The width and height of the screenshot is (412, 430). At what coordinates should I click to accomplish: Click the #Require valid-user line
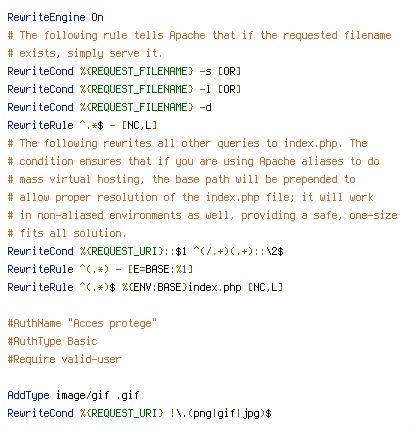pyautogui.click(x=64, y=359)
